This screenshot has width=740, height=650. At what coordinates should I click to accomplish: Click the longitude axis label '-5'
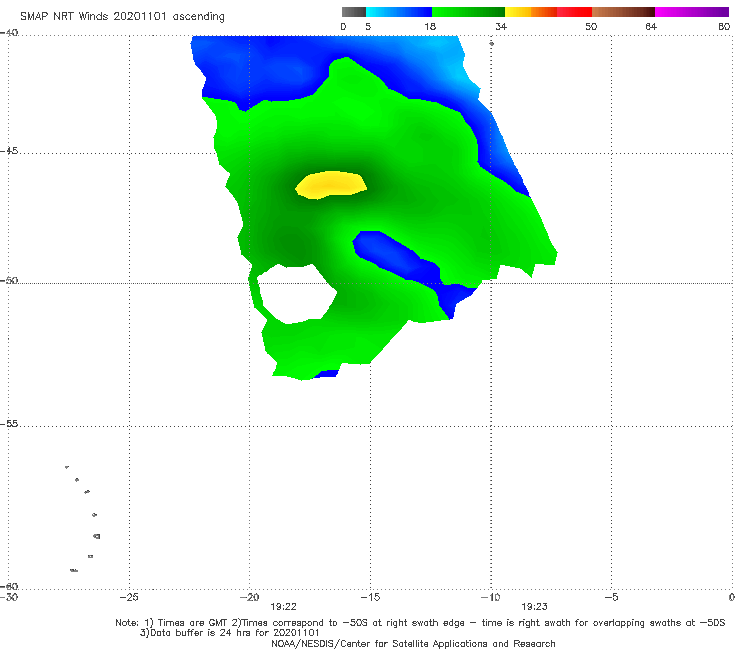pyautogui.click(x=611, y=597)
